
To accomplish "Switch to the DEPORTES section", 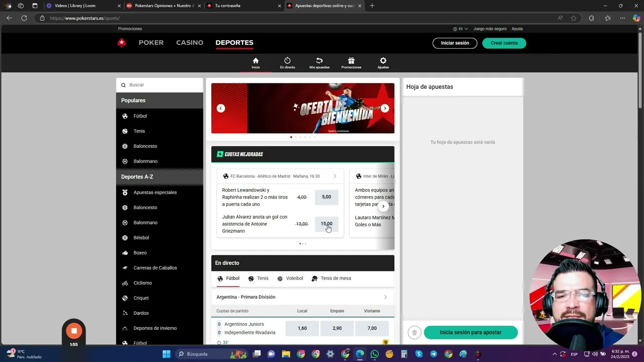I will [x=234, y=43].
